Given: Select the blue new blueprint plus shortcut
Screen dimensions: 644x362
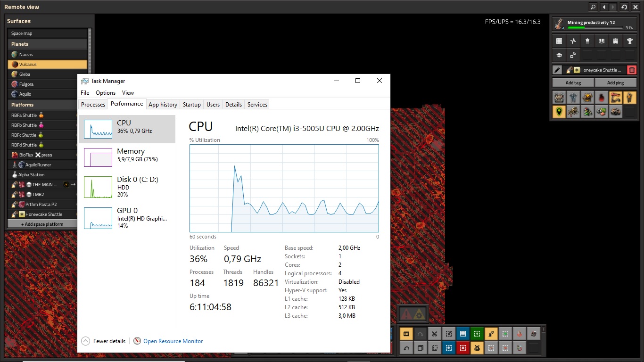Looking at the screenshot, I should [x=448, y=348].
